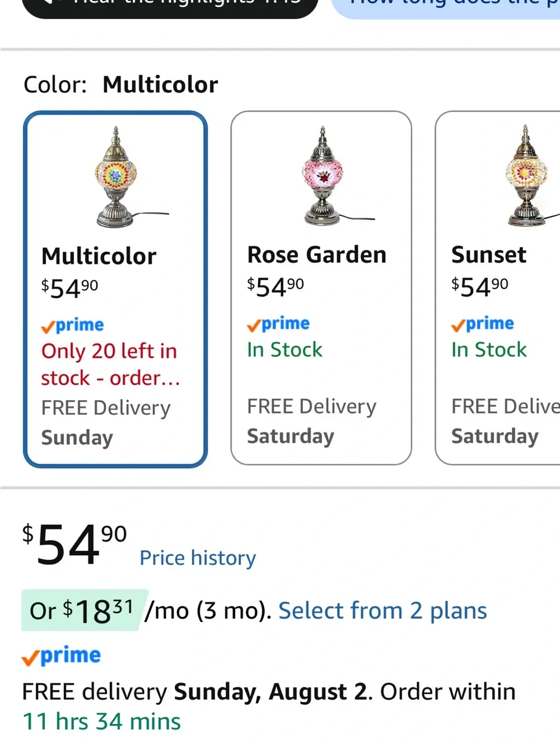Tap the Prime logo in Sunset card

pyautogui.click(x=483, y=323)
